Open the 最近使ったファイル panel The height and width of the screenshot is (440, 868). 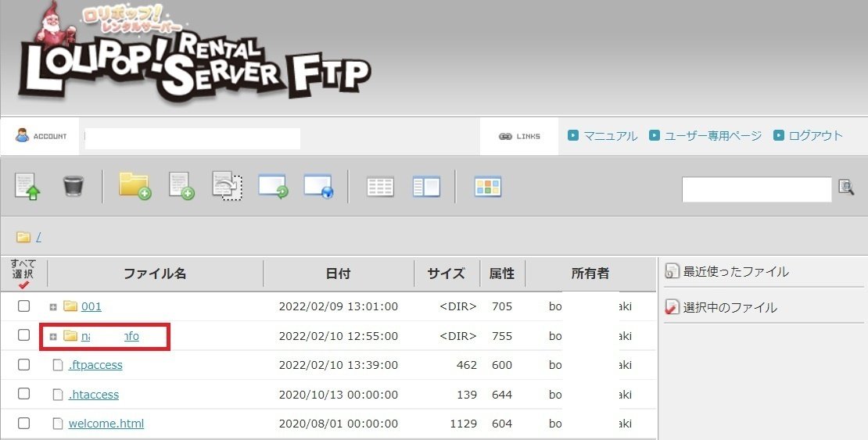pyautogui.click(x=736, y=272)
